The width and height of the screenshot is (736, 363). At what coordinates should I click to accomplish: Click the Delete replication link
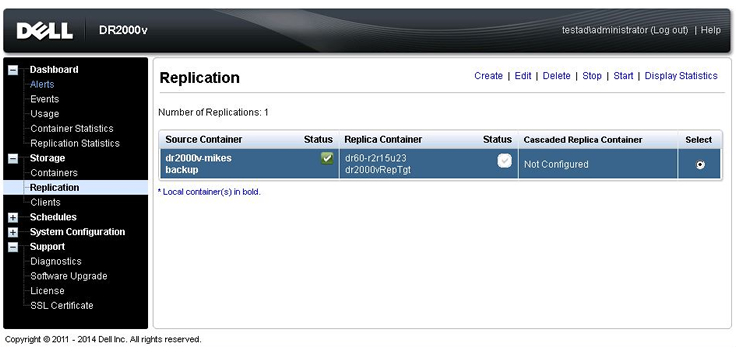557,76
